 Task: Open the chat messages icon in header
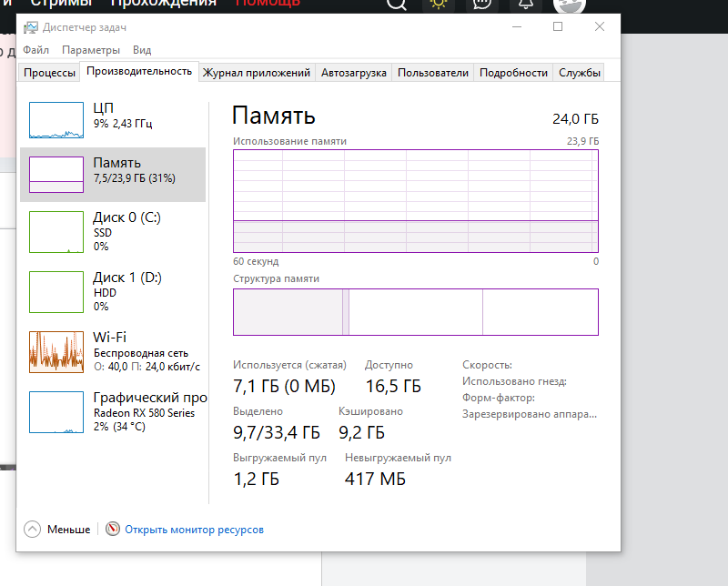[x=482, y=4]
